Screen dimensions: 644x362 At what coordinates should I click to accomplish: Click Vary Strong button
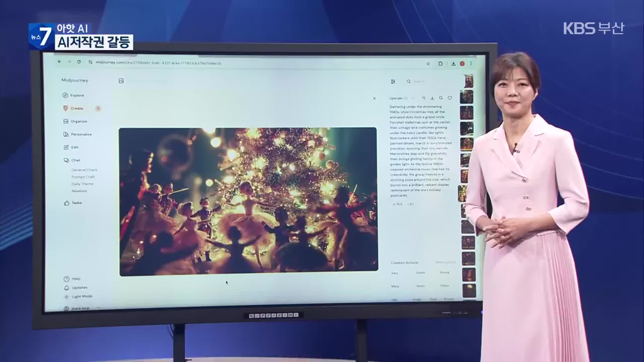(444, 273)
